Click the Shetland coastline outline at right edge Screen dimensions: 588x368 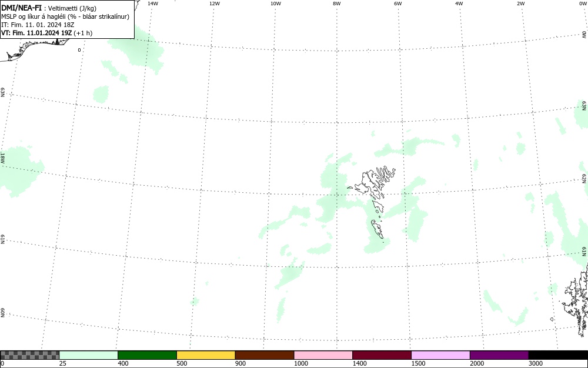577,300
